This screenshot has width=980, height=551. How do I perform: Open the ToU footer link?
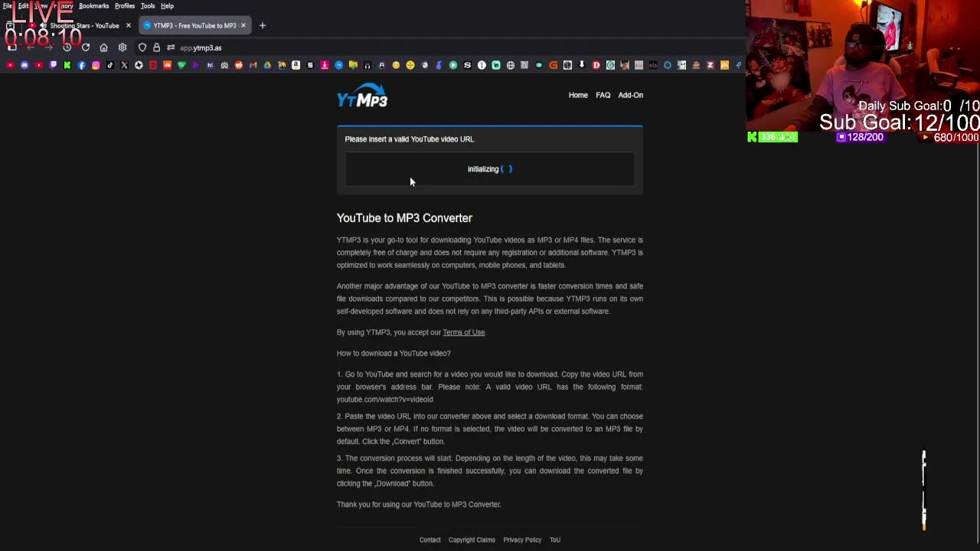[x=555, y=540]
